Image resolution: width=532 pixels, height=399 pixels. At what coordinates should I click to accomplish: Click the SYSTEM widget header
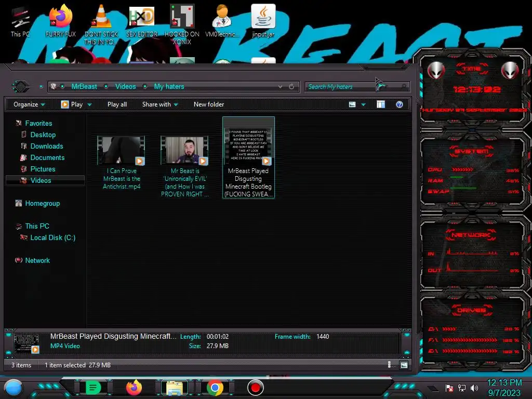[x=472, y=151]
